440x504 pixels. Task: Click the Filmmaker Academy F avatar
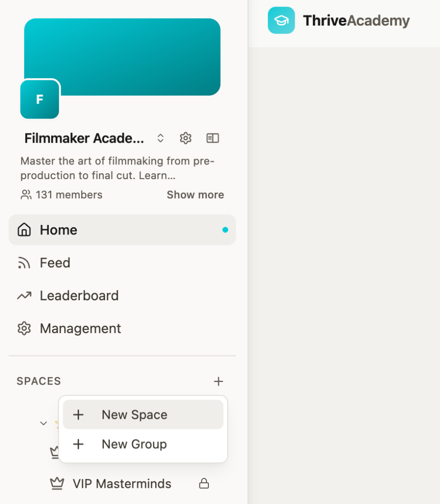point(40,99)
